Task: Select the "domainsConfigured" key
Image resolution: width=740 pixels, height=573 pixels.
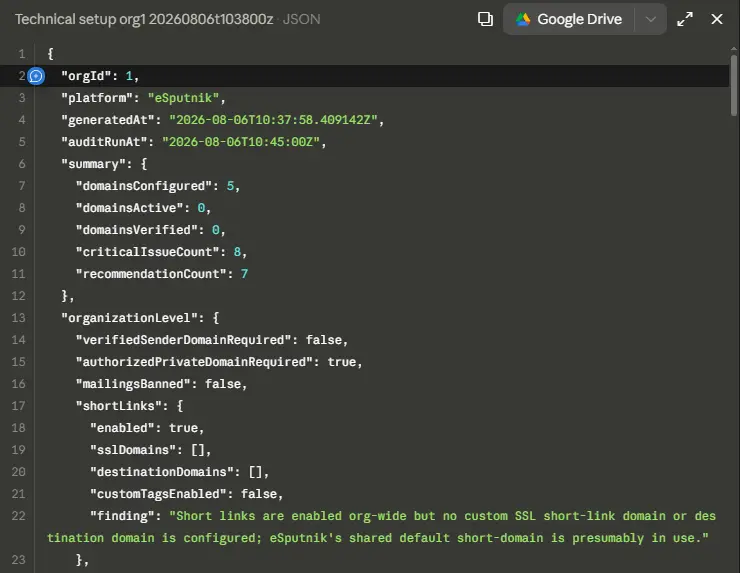Action: point(144,186)
